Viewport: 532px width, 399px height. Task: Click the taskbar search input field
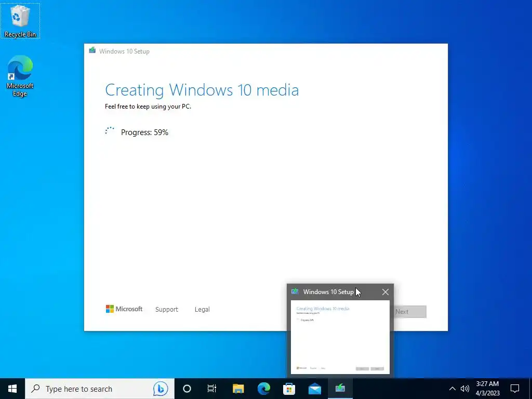point(100,389)
